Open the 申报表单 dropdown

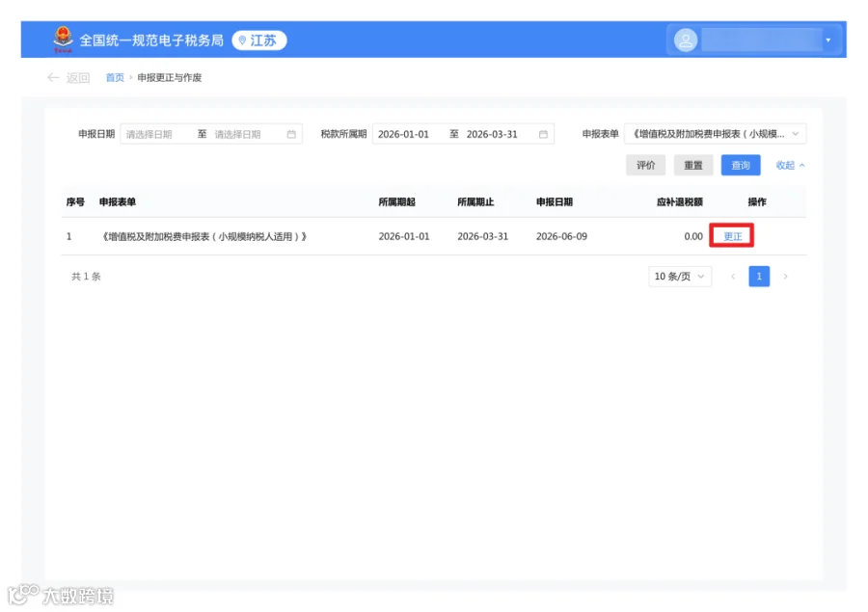[x=716, y=134]
